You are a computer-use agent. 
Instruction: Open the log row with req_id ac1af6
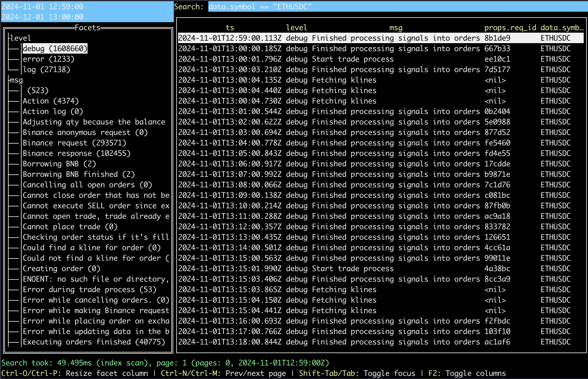coord(380,342)
